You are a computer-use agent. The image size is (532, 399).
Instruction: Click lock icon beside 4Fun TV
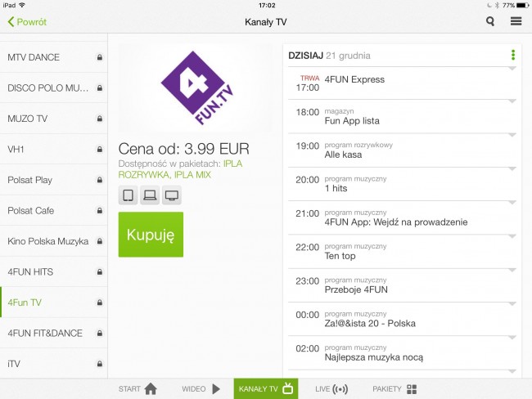click(x=99, y=303)
